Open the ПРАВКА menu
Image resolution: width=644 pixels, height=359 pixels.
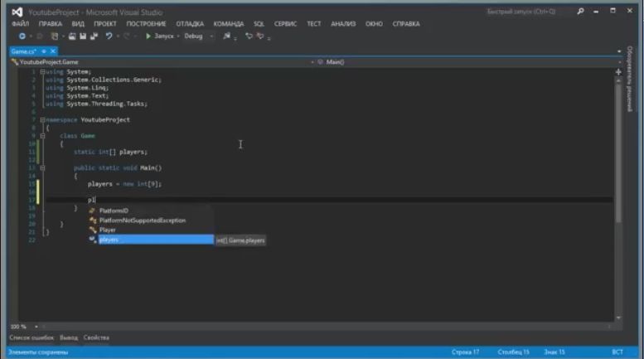click(x=50, y=24)
